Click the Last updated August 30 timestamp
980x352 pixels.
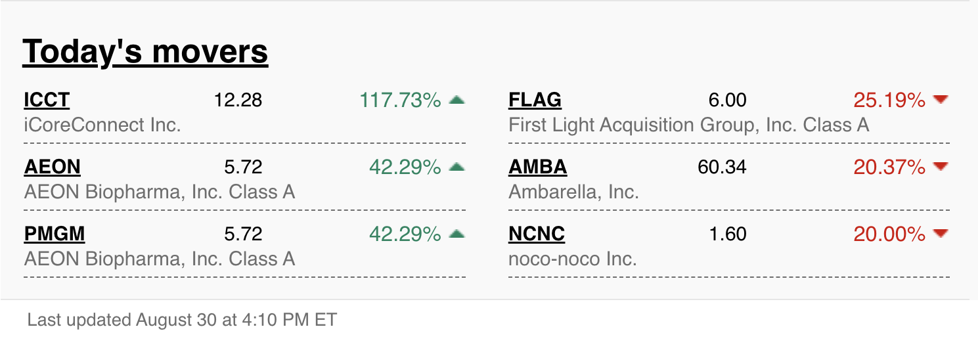pos(182,320)
